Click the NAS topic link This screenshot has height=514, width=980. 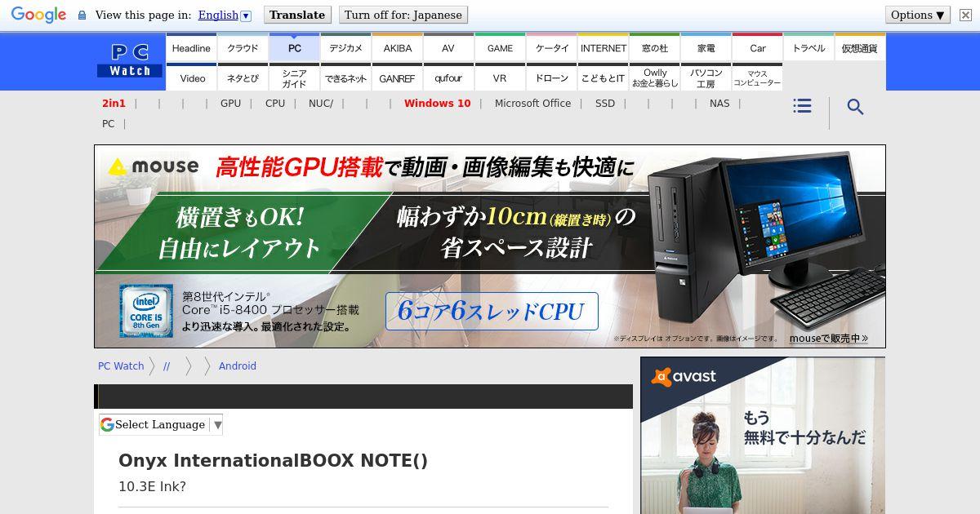coord(719,104)
